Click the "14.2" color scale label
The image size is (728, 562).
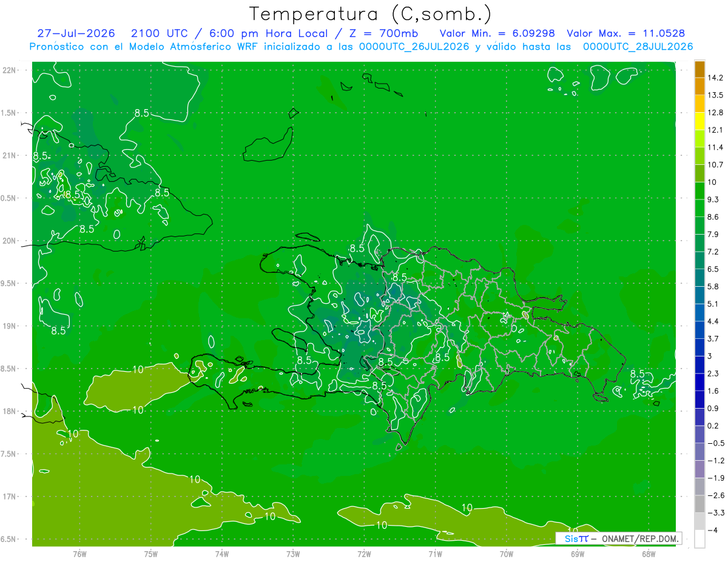click(716, 78)
